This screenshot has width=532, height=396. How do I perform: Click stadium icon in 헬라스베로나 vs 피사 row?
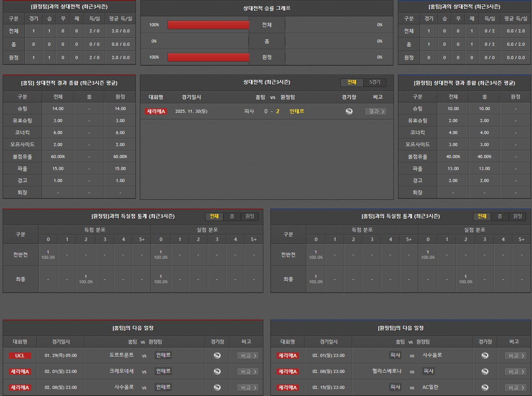click(x=485, y=372)
